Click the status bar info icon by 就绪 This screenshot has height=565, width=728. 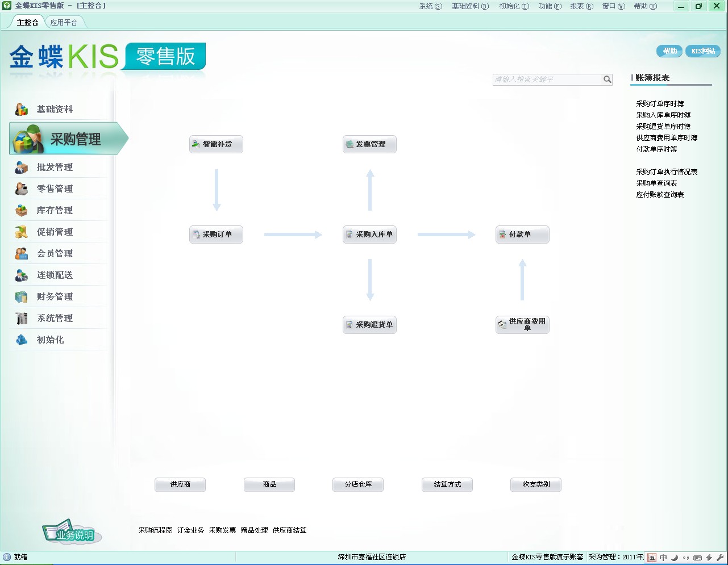(7, 557)
